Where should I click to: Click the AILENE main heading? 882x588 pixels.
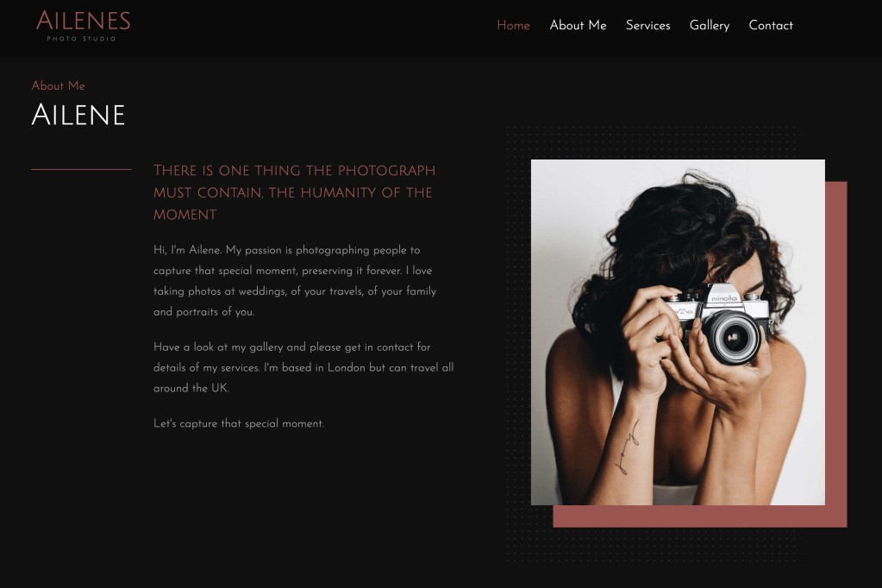tap(78, 115)
